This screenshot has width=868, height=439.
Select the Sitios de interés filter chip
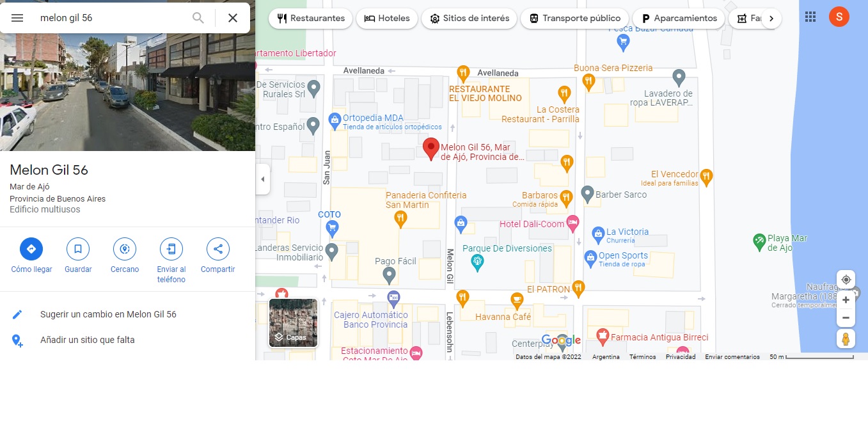469,19
